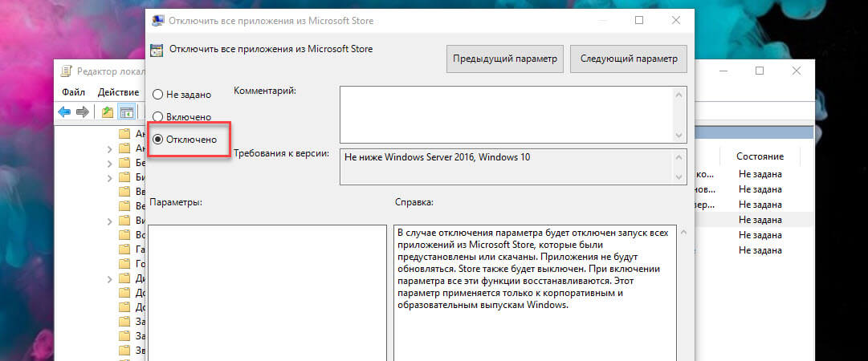Click the Forward arrow in the policy editor toolbar

click(83, 112)
